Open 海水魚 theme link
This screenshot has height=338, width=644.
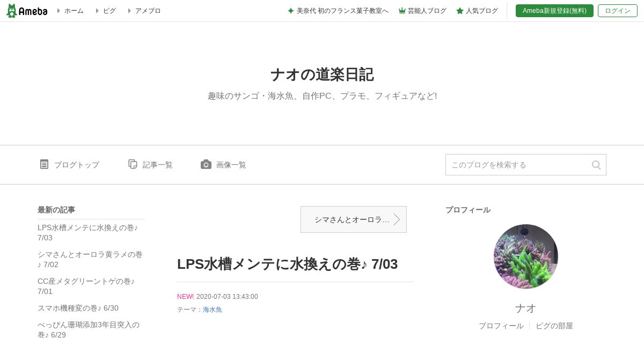click(x=213, y=310)
